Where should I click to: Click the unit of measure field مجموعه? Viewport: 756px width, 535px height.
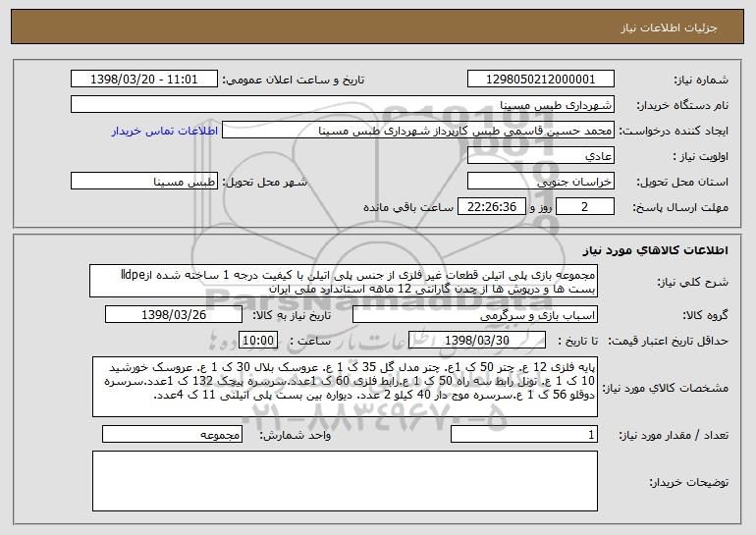[172, 434]
